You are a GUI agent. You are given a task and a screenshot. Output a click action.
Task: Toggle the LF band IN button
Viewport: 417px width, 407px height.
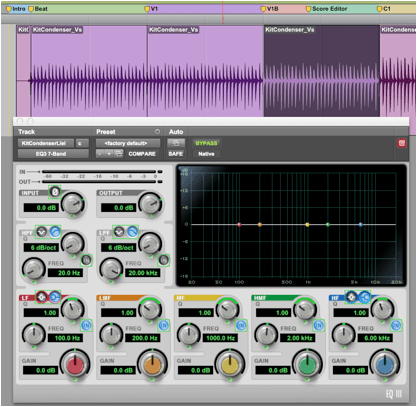point(86,325)
